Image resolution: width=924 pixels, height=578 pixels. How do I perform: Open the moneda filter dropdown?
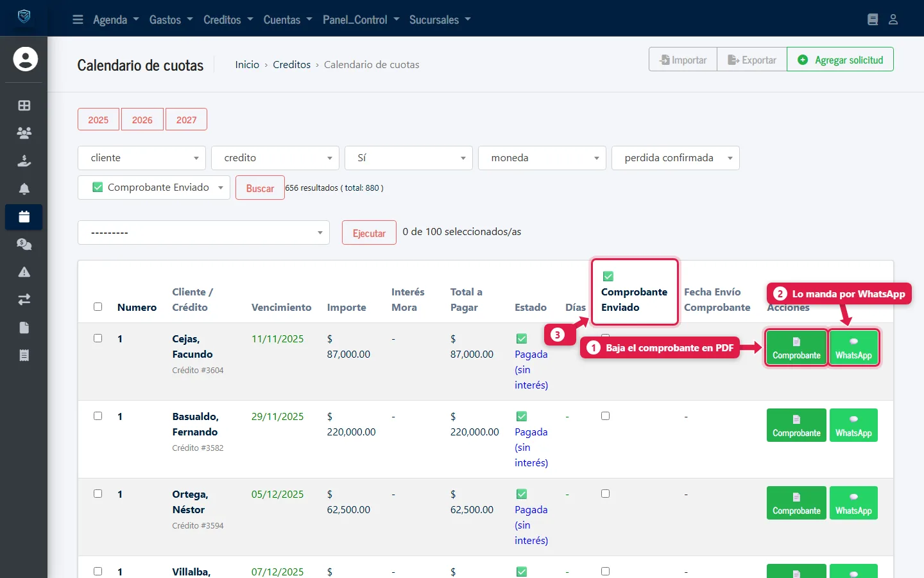542,158
